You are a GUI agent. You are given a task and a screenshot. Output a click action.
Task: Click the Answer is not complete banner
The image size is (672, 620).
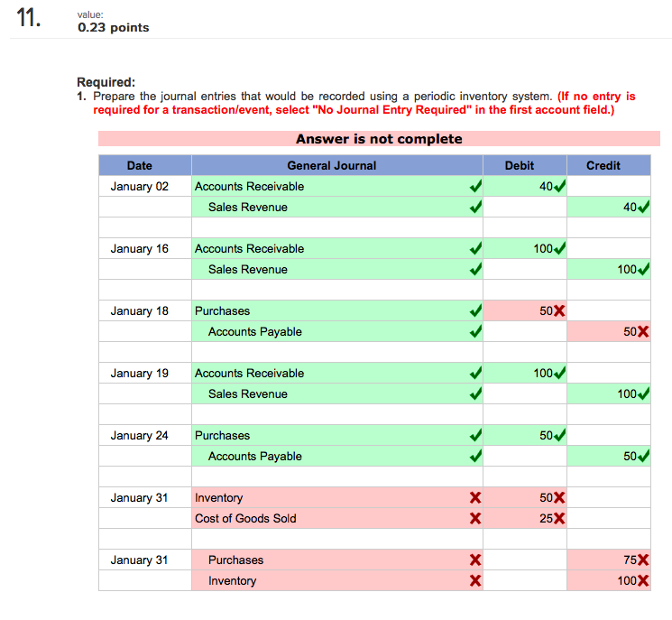[379, 139]
